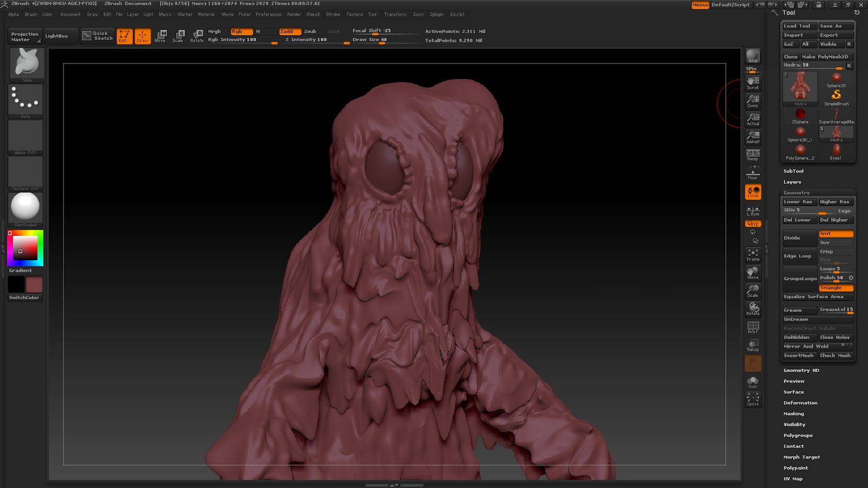This screenshot has height=488, width=868.
Task: Toggle the Zsub sculpt mode
Action: pyautogui.click(x=310, y=31)
